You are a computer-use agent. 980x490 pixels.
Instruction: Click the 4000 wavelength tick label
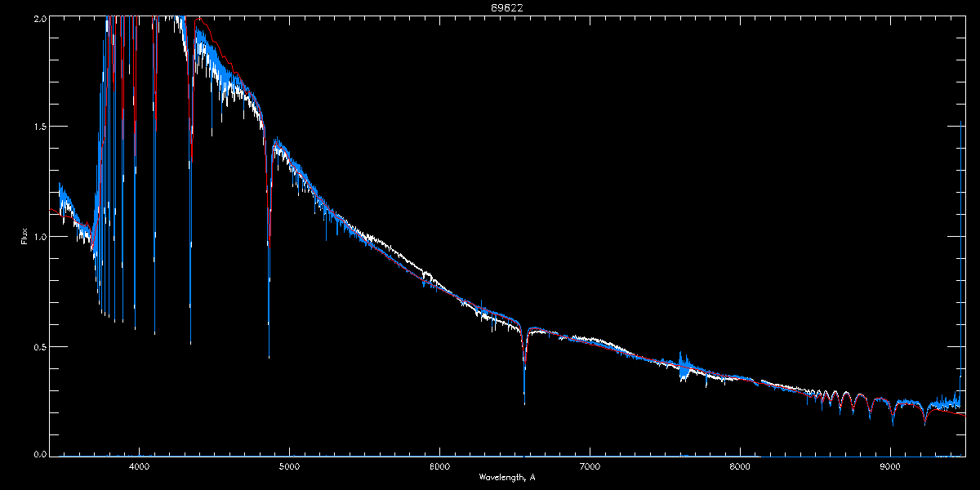(140, 466)
